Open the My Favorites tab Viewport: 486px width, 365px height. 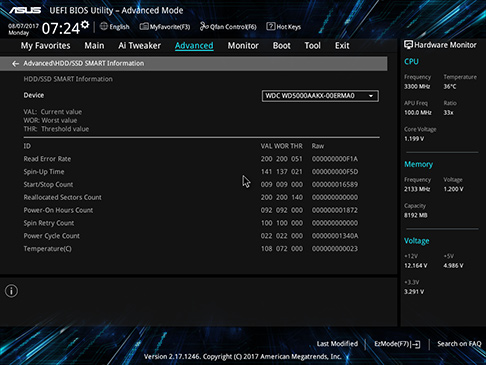[45, 46]
